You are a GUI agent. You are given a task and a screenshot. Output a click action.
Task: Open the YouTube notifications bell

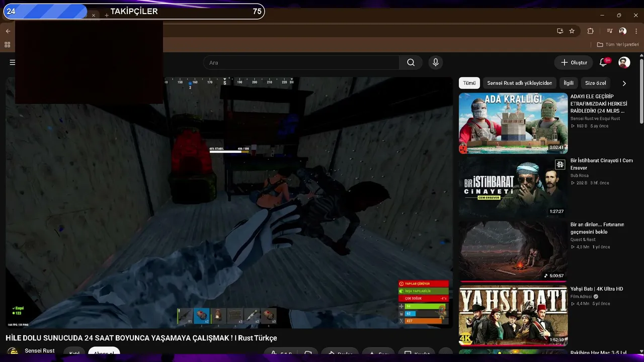603,62
